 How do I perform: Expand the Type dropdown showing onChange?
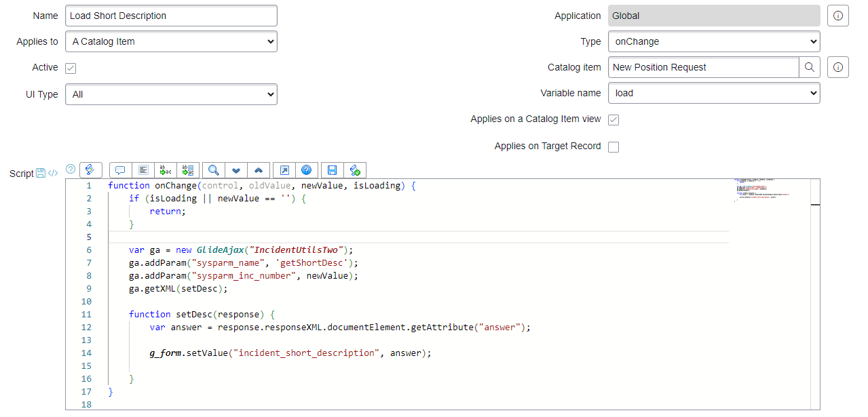[714, 41]
